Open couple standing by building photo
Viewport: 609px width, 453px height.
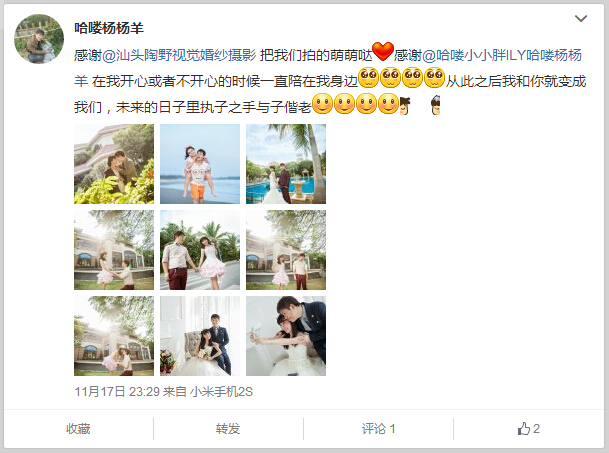pos(286,250)
